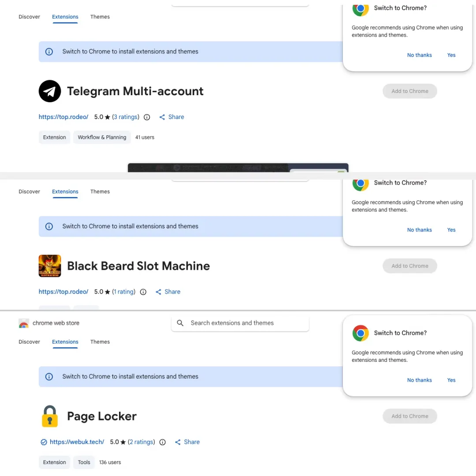Open the 3 ratings link

[126, 117]
